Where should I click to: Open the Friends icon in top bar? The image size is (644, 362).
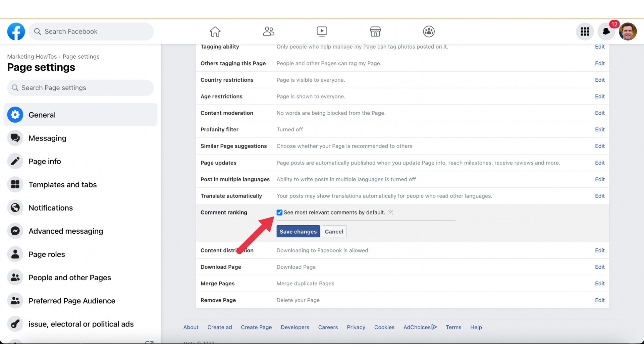click(x=268, y=31)
